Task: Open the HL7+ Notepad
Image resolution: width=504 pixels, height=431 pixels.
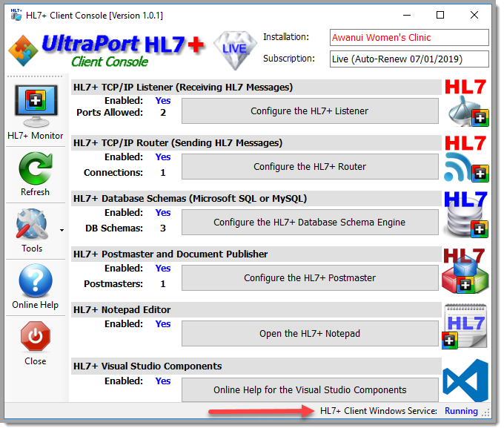Action: [310, 334]
